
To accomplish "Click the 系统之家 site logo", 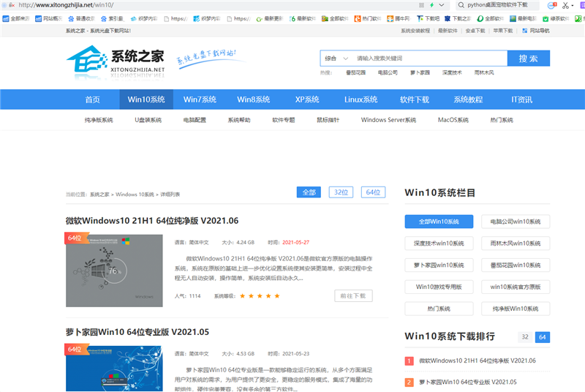I will 116,60.
